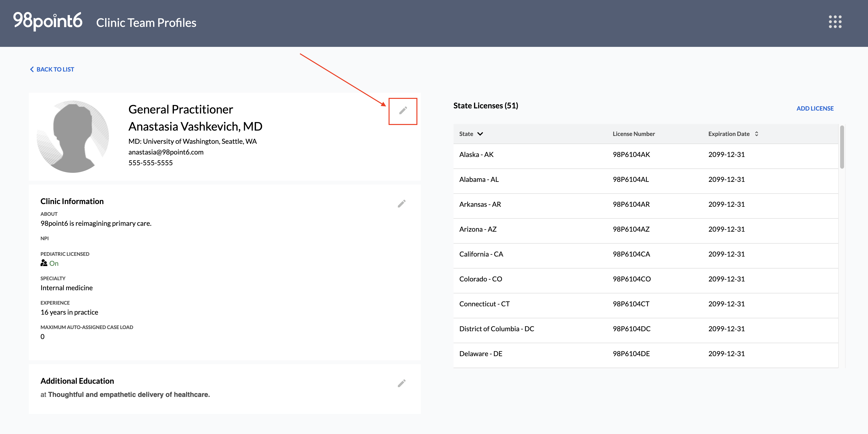This screenshot has width=868, height=434.
Task: Click the phone number 555-555-5555
Action: point(150,163)
